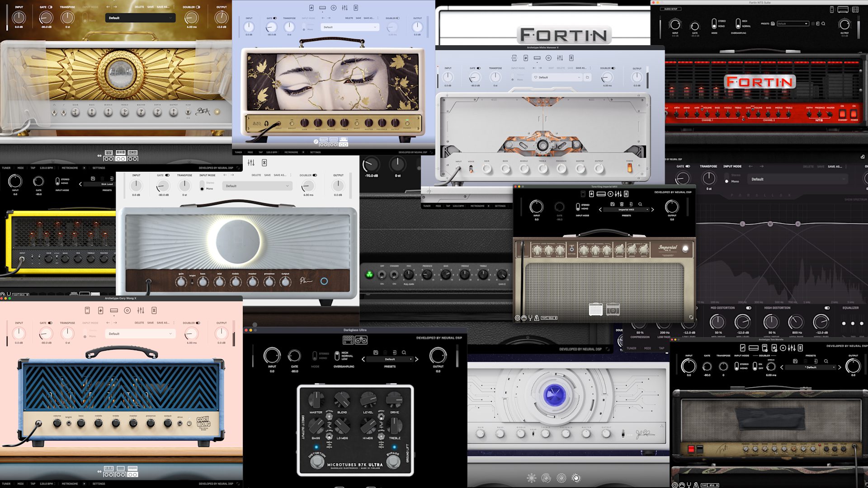Click delete preset trash icon in Tone King
The height and width of the screenshot is (488, 868).
coord(622,204)
